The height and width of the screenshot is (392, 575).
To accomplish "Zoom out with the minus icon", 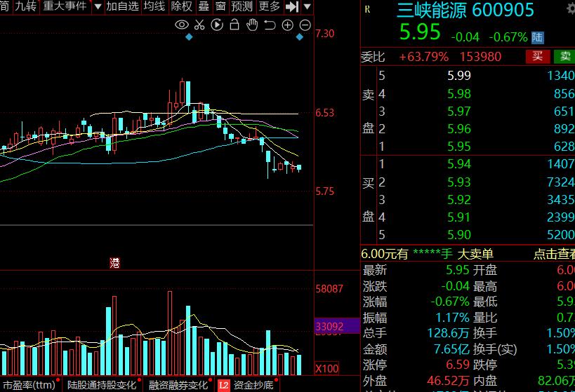I will (305, 25).
